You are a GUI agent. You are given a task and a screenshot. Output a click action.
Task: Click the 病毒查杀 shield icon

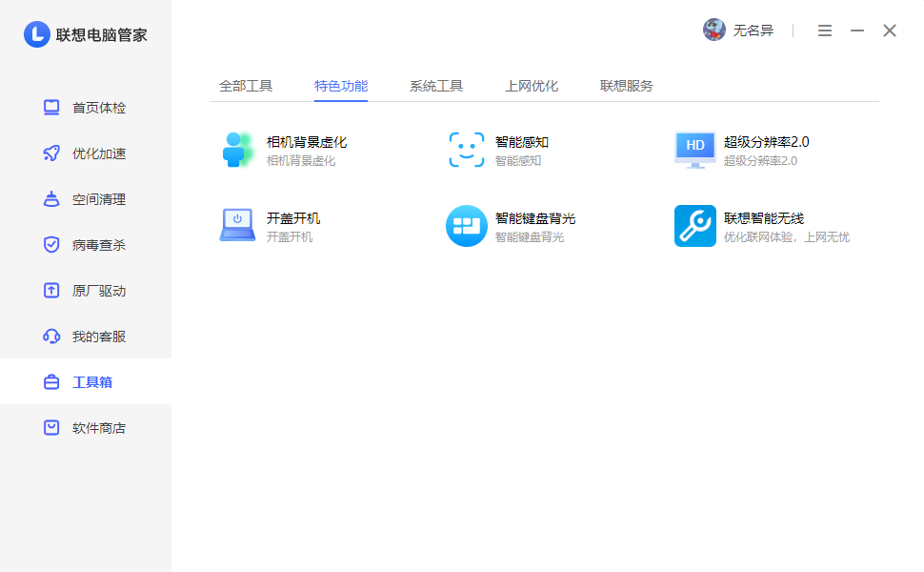point(51,245)
